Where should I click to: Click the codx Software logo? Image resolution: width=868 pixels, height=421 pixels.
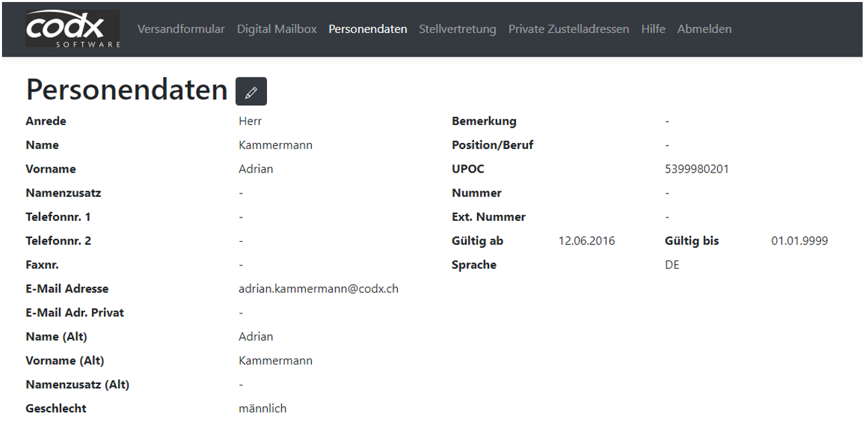click(x=73, y=30)
